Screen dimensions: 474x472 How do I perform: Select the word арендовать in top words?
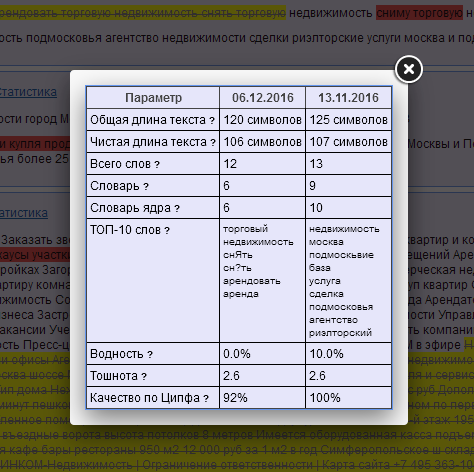pyautogui.click(x=252, y=281)
